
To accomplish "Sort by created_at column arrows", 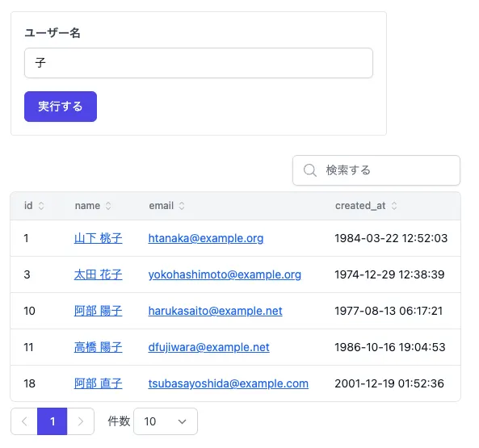I will 394,206.
